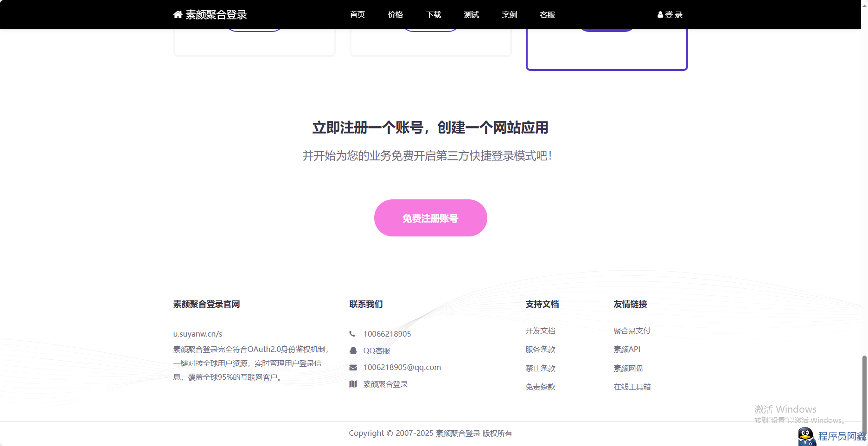Image resolution: width=868 pixels, height=446 pixels.
Task: Click the 素颜聚合登录 site logo text
Action: pyautogui.click(x=216, y=15)
